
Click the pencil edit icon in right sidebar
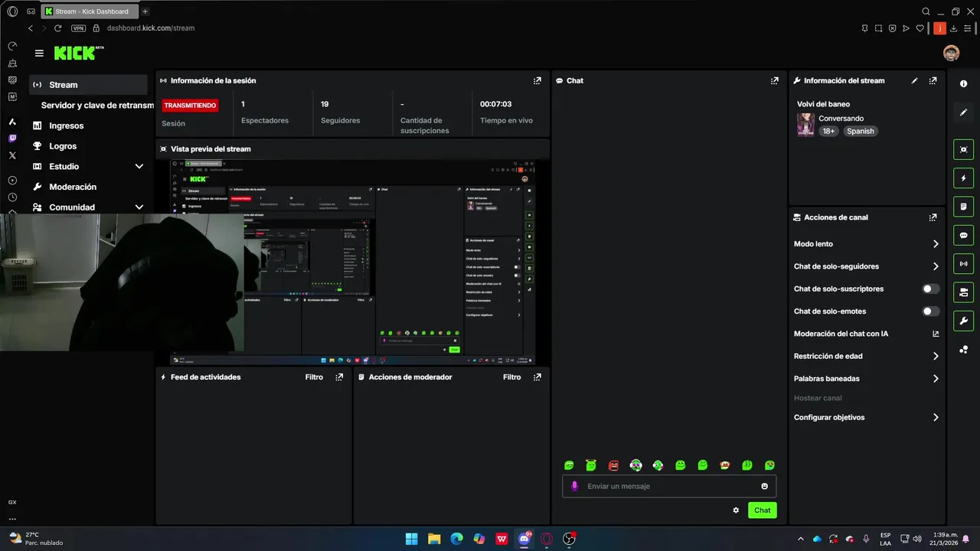point(963,112)
